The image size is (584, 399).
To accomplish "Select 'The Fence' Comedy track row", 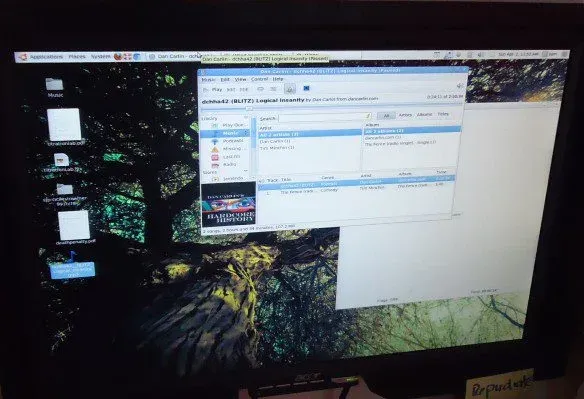I will click(x=356, y=188).
